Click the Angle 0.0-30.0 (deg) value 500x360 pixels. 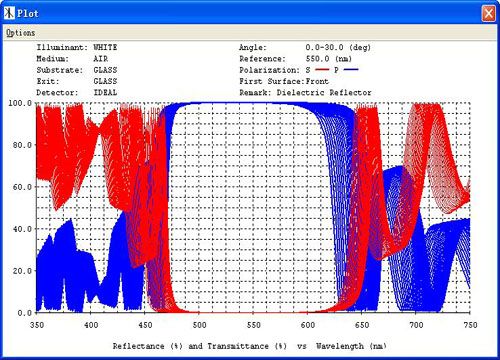pyautogui.click(x=338, y=47)
